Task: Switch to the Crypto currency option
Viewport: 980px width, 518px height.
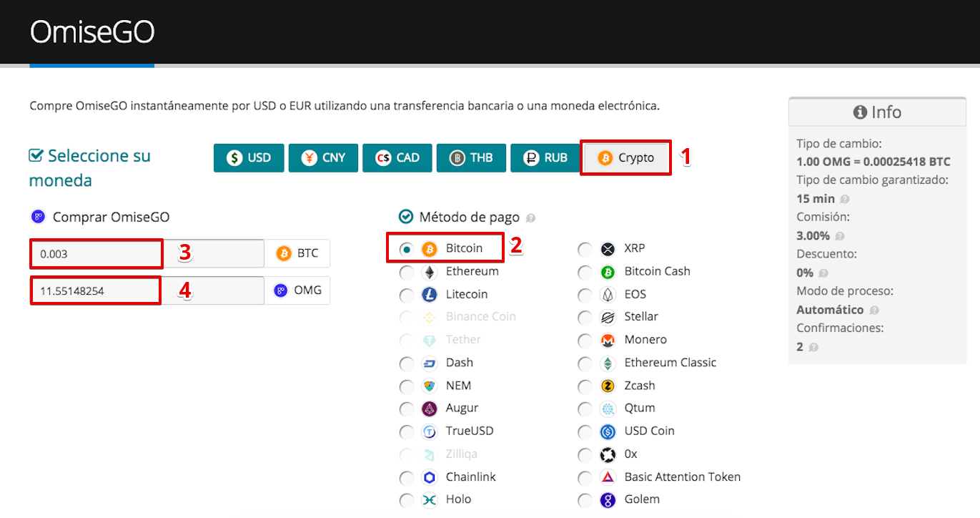Action: pyautogui.click(x=625, y=158)
